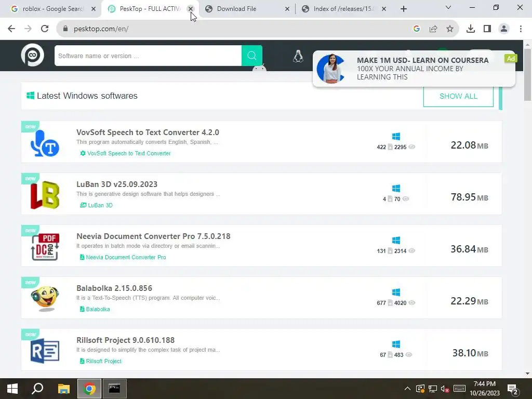This screenshot has height=399, width=532.
Task: Show hidden system tray icons chevron
Action: click(x=407, y=389)
